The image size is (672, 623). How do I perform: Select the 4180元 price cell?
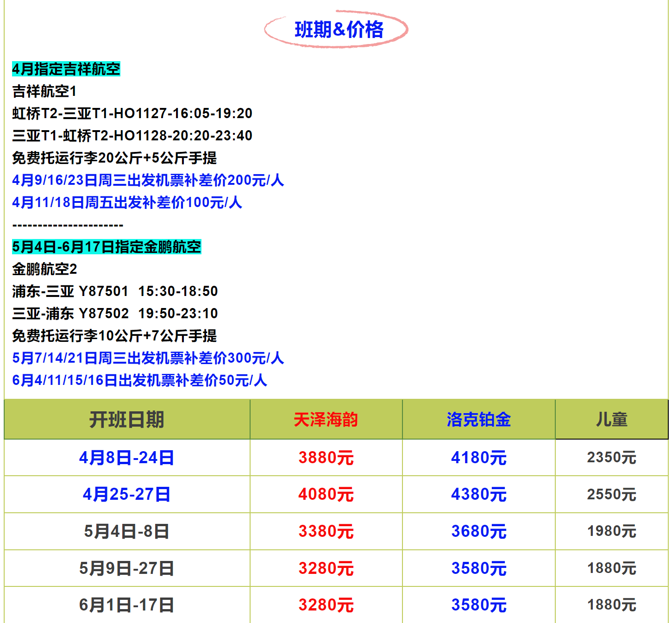[x=479, y=458]
